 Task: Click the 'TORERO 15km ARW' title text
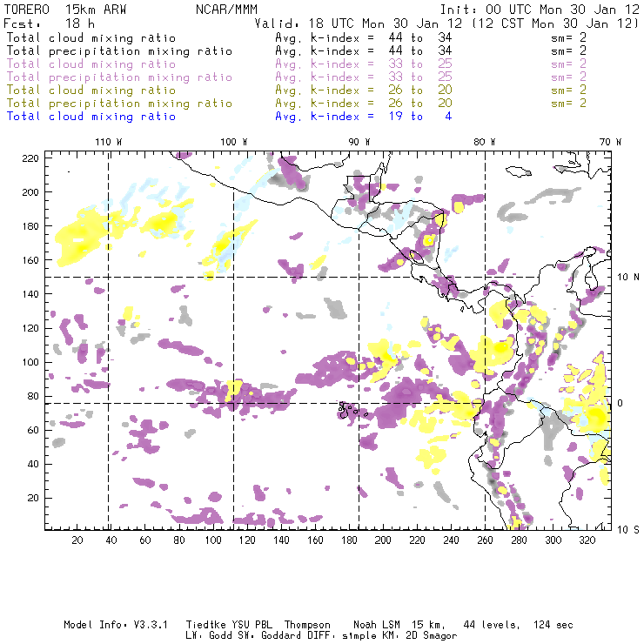coord(65,10)
